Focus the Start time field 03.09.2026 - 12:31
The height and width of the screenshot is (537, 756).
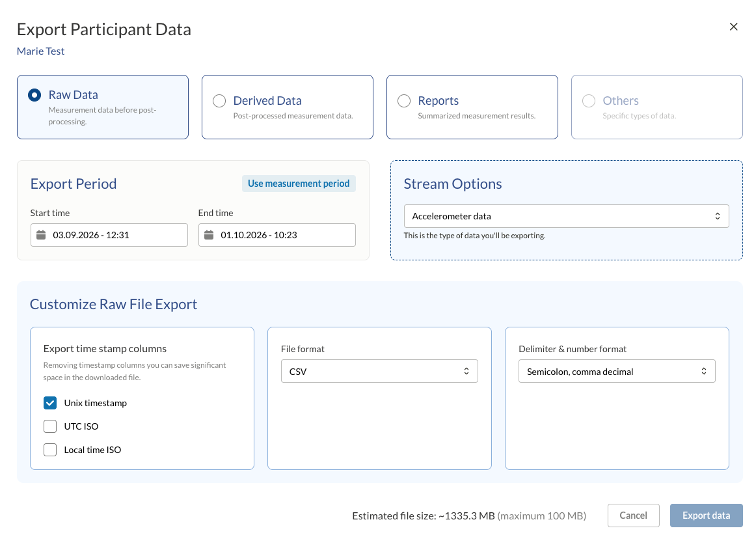pos(109,235)
